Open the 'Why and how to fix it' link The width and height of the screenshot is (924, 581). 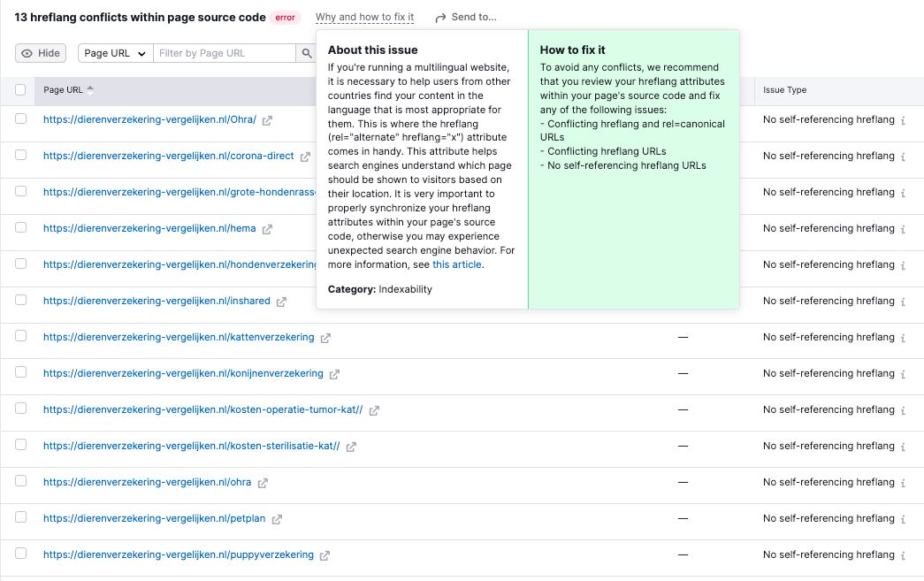(365, 17)
